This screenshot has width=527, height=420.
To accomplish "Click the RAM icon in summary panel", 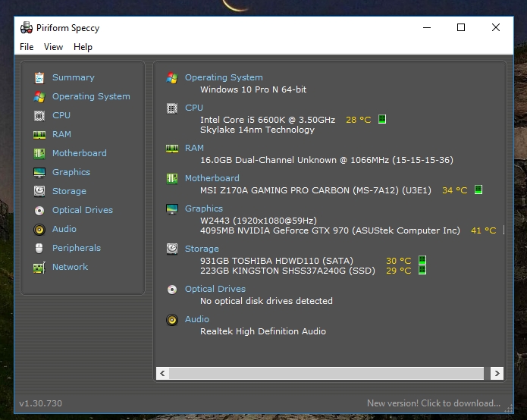I will pyautogui.click(x=172, y=149).
